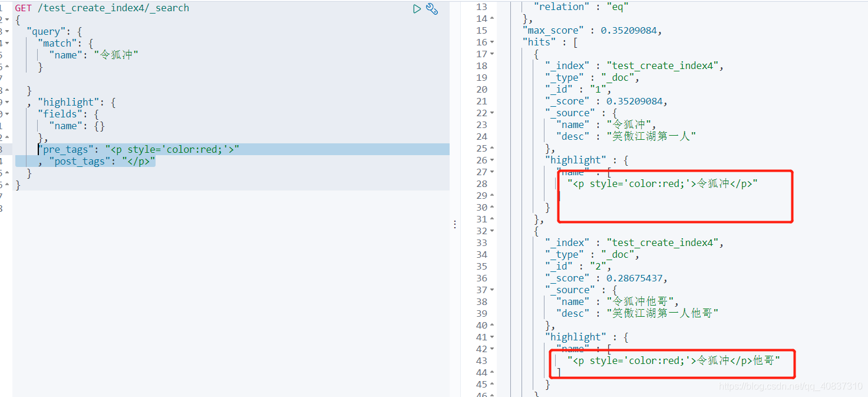The image size is (868, 397).
Task: Fold the second hit object on line 32
Action: tap(493, 231)
